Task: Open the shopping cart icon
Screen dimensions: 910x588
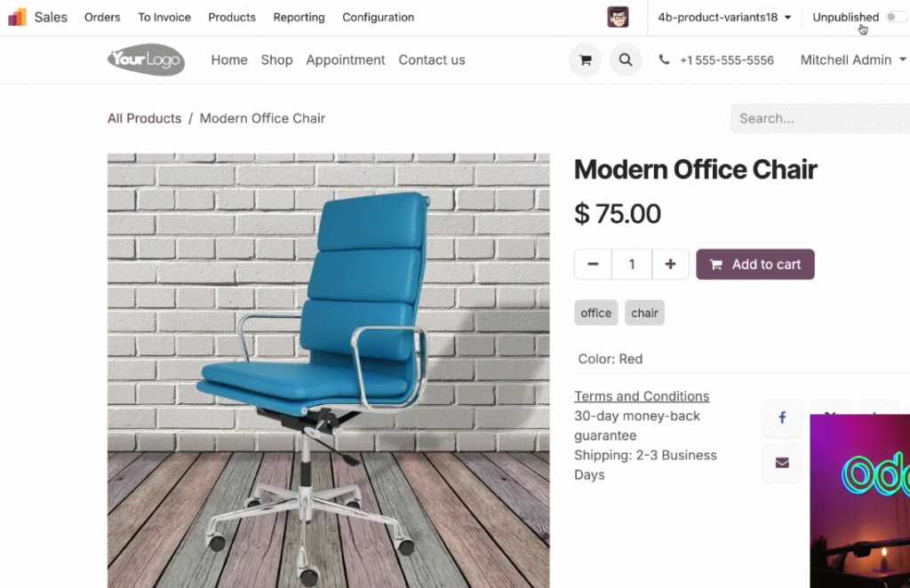Action: (x=586, y=60)
